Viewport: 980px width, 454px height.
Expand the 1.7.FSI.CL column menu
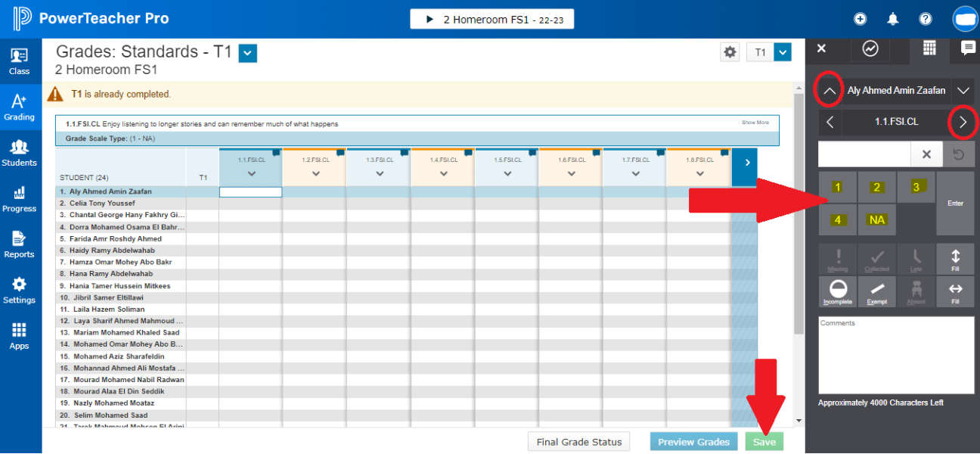coord(637,174)
